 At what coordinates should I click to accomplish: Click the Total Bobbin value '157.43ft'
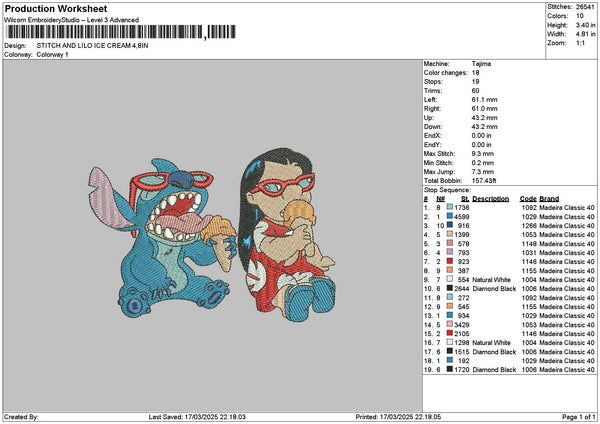point(484,181)
